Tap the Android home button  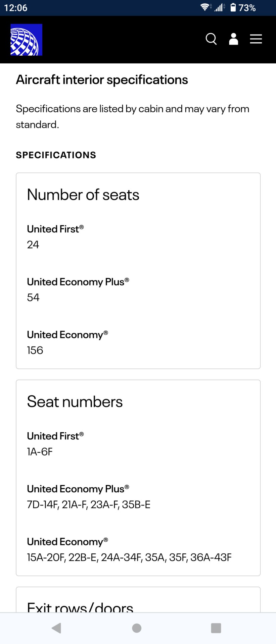[x=137, y=628]
